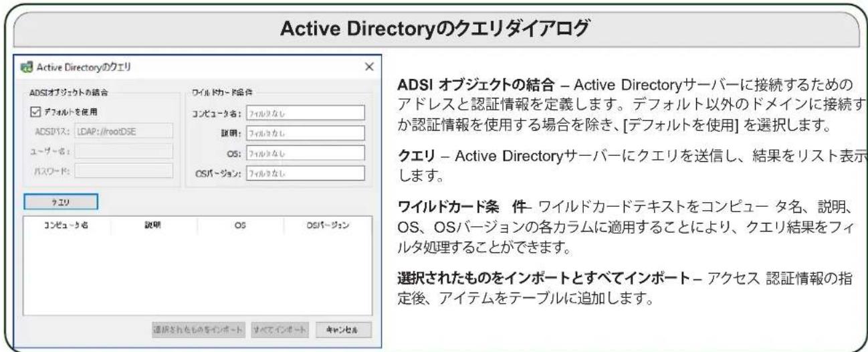Focus the コンピュータ名 wildcard filter field
The width and height of the screenshot is (868, 352).
tap(306, 112)
